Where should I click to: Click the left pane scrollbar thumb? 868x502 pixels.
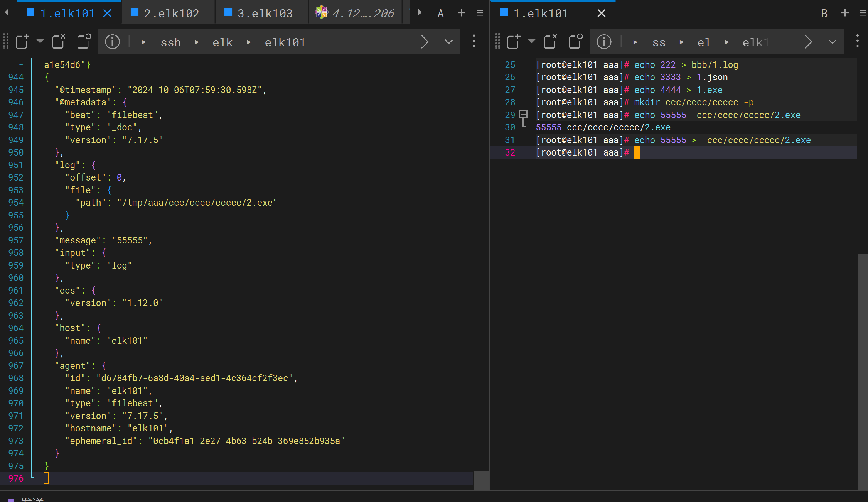pyautogui.click(x=481, y=480)
